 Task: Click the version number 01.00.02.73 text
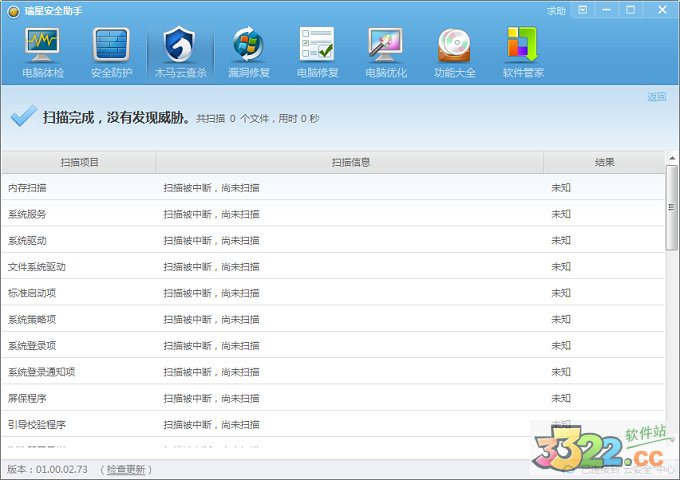[x=62, y=469]
